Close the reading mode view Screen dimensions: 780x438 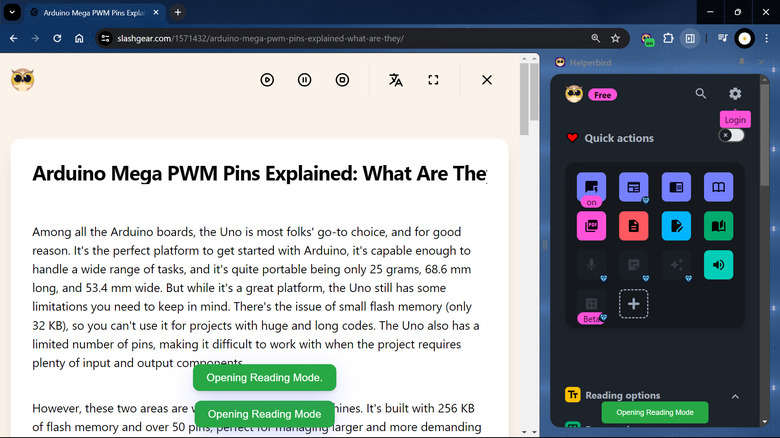tap(487, 80)
